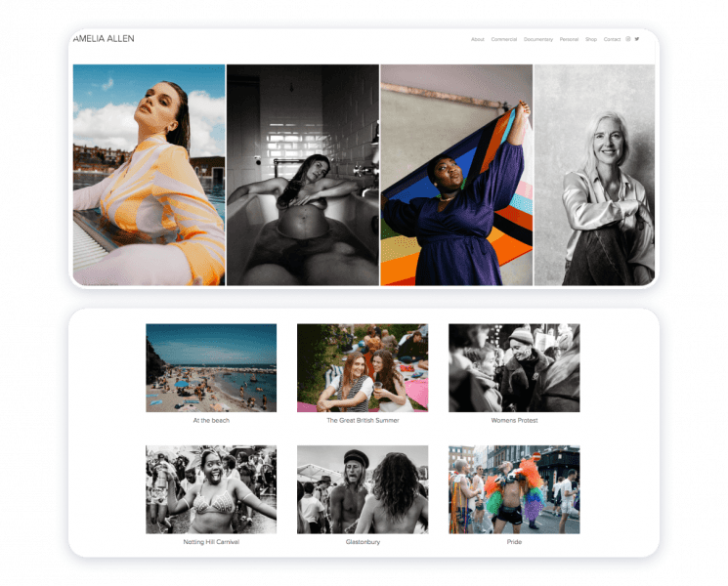Go to the About page
Image resolution: width=728 pixels, height=586 pixels.
[478, 39]
